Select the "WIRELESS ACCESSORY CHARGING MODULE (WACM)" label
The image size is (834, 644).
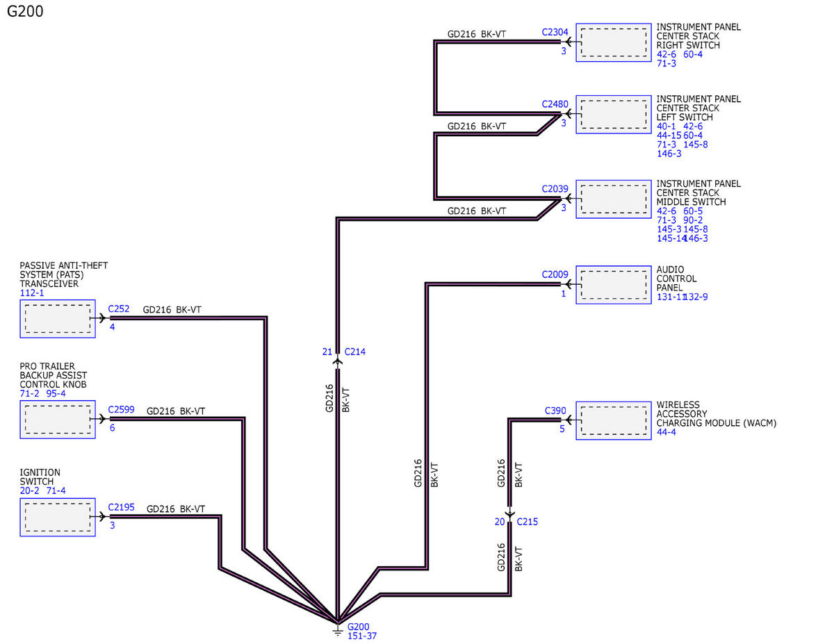[x=717, y=414]
